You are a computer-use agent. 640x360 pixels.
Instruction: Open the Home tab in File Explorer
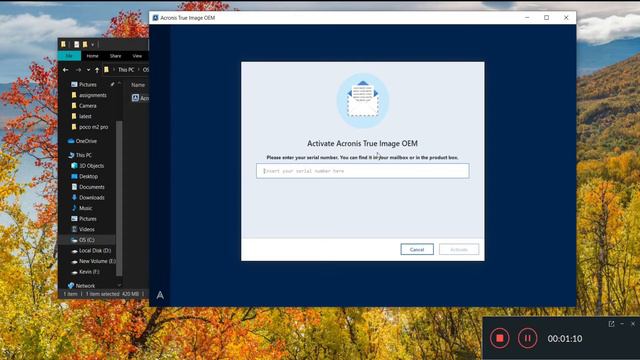[92, 56]
